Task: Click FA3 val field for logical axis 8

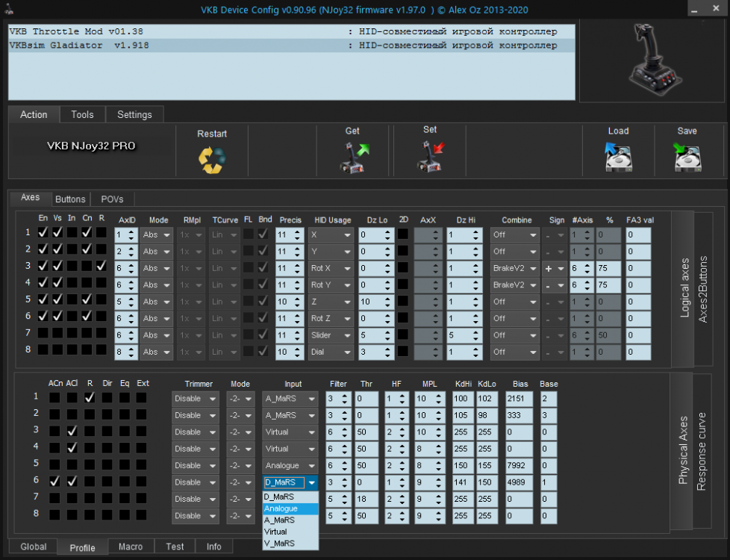Action: click(x=638, y=352)
